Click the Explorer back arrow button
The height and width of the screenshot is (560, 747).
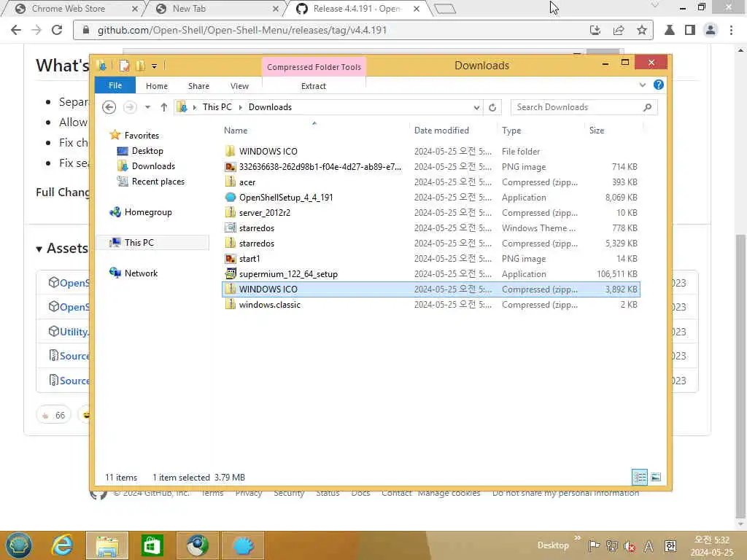(109, 107)
